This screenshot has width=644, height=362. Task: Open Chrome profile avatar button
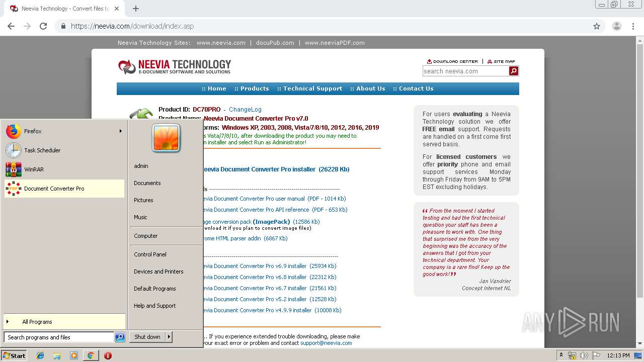[x=617, y=26]
